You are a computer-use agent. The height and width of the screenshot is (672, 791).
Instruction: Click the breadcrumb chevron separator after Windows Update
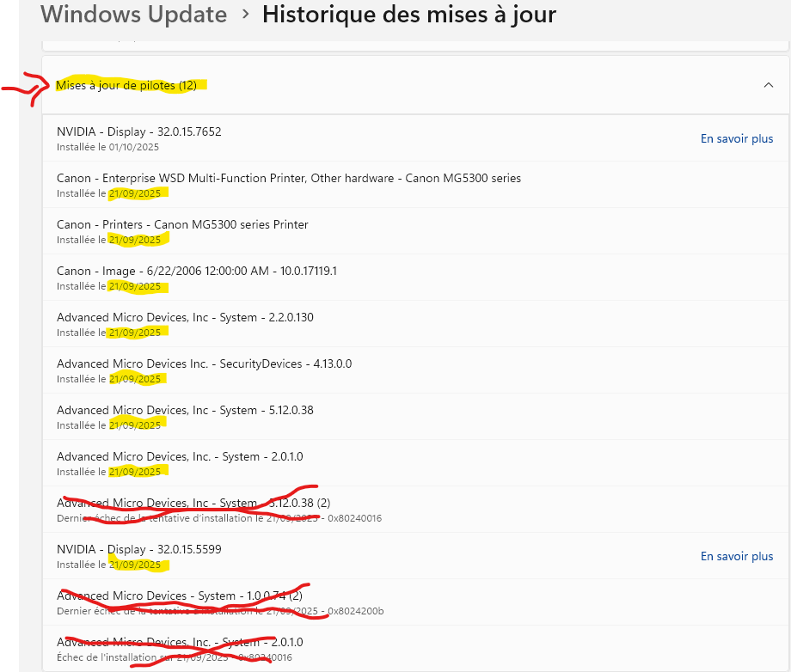click(x=246, y=14)
